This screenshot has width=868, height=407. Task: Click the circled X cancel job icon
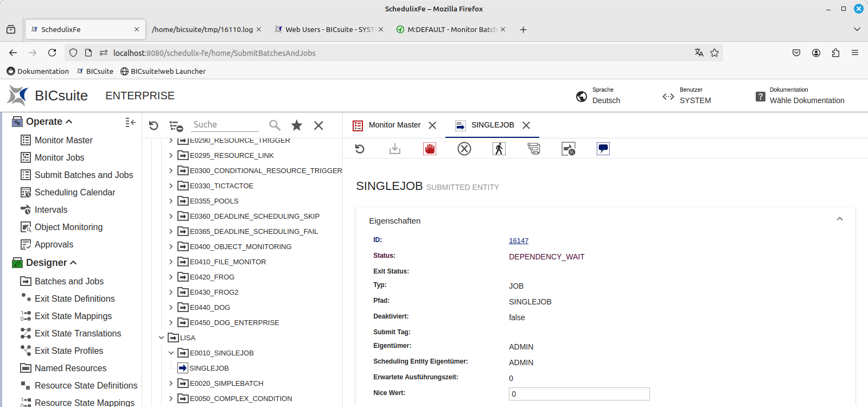(x=464, y=149)
